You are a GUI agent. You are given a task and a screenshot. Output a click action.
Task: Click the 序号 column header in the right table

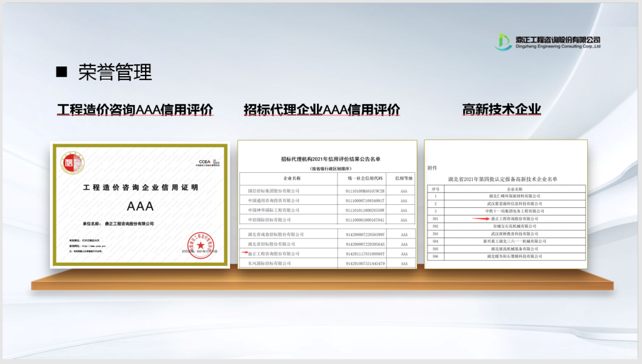point(436,189)
